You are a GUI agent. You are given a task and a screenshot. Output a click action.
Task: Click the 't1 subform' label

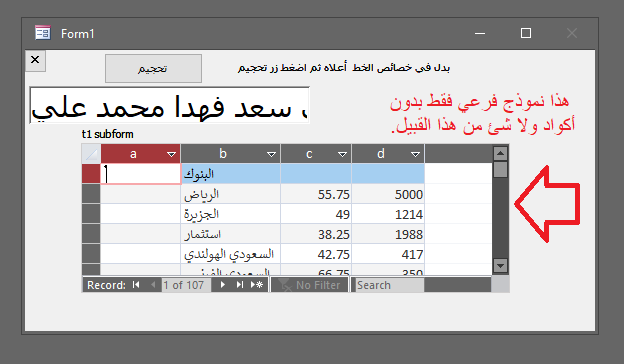107,134
